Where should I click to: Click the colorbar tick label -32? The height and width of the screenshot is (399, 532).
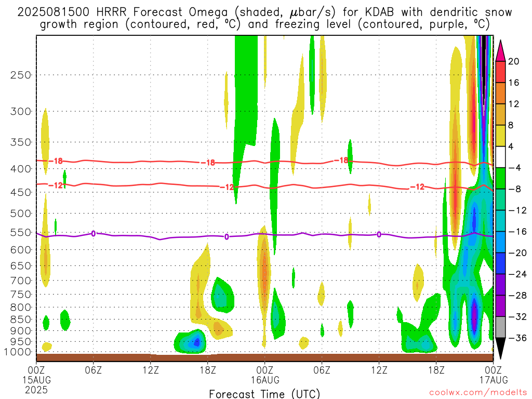click(517, 317)
